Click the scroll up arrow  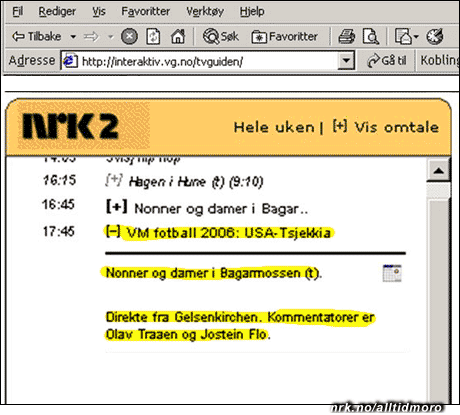[x=438, y=171]
